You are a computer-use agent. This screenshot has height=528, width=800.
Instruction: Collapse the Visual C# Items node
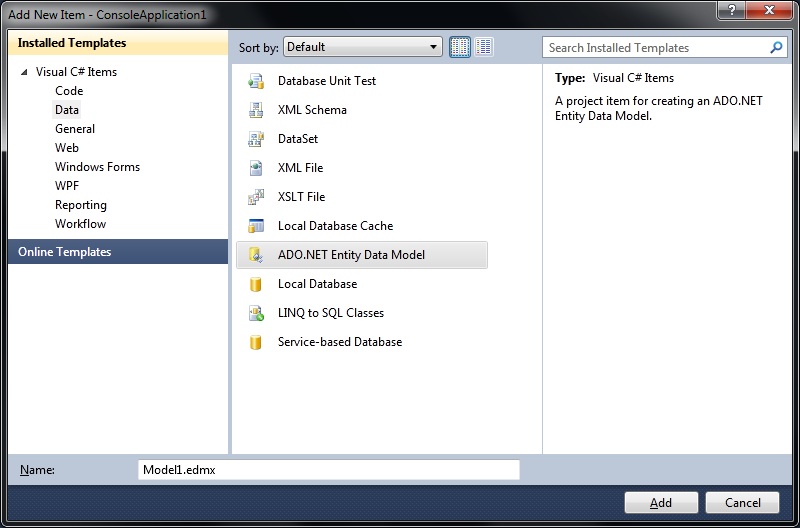24,72
